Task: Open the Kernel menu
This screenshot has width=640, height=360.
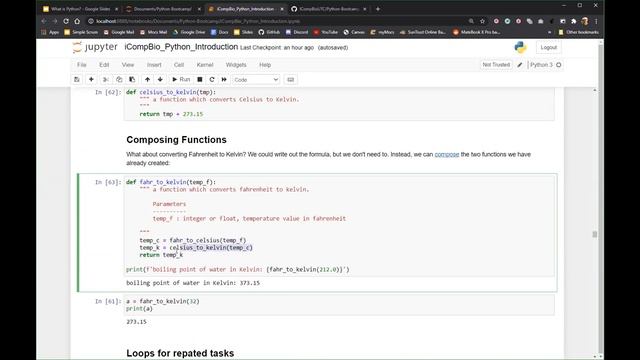Action: (x=205, y=65)
